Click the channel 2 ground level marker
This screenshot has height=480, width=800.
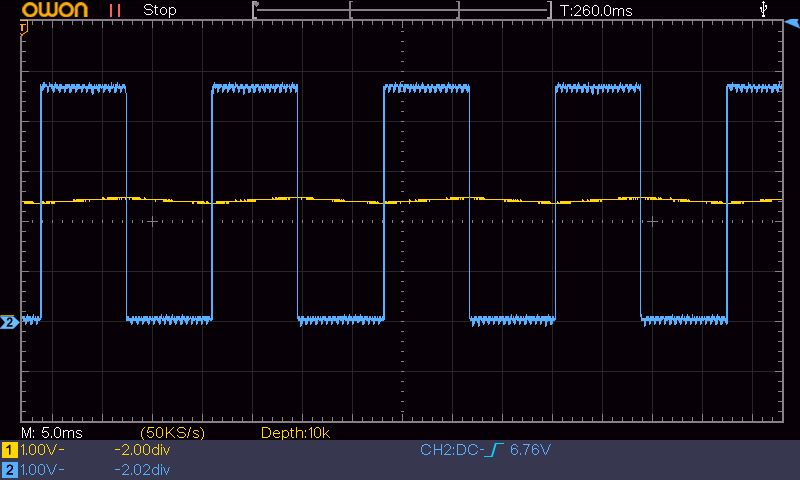click(x=9, y=322)
